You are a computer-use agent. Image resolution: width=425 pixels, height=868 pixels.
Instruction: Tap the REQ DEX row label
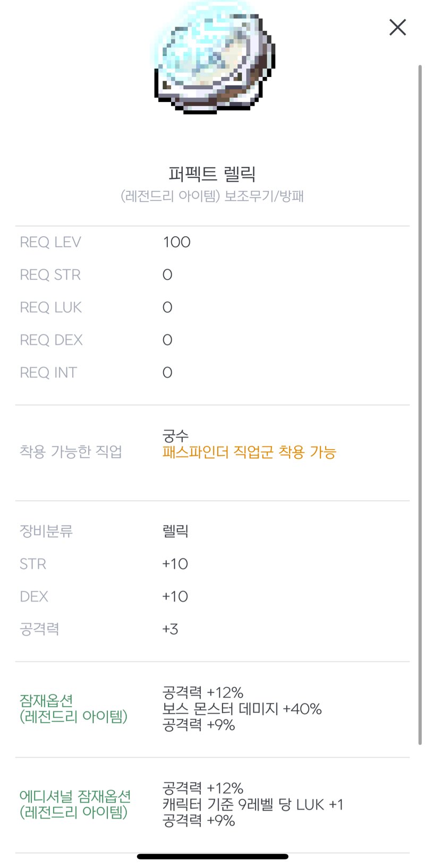(x=51, y=340)
